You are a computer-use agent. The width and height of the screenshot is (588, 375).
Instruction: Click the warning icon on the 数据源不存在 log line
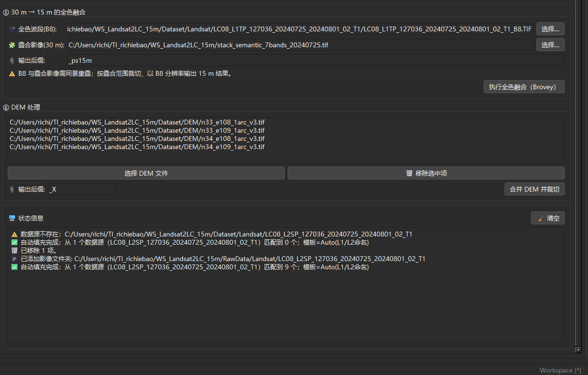(x=14, y=234)
